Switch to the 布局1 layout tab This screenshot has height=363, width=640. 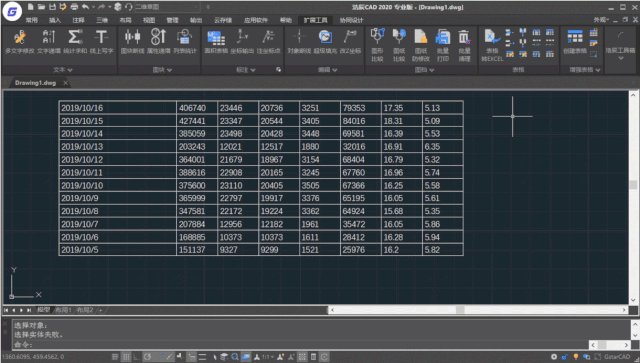point(63,310)
